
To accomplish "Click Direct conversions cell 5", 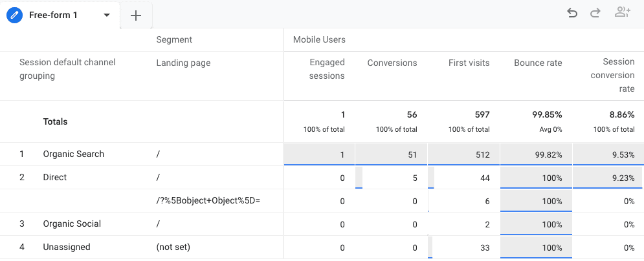I will tap(392, 178).
